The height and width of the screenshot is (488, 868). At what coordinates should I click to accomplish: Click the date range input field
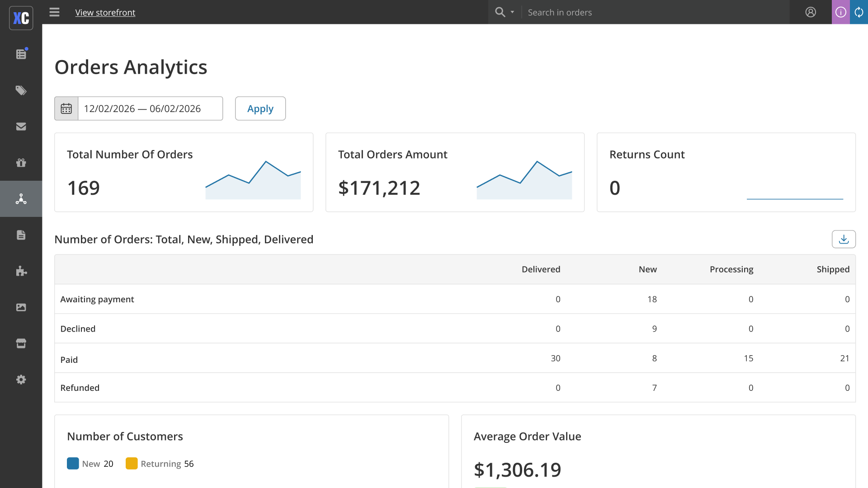[151, 108]
